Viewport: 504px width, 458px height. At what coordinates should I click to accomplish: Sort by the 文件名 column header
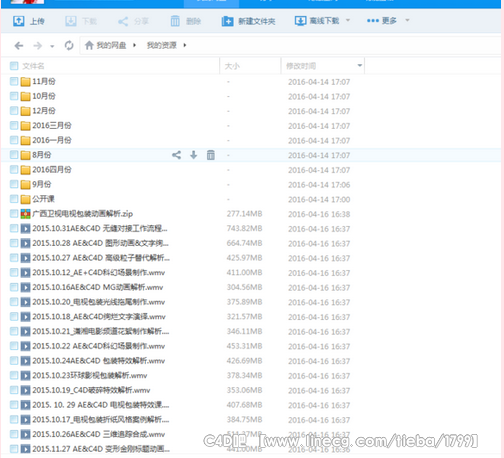click(33, 66)
